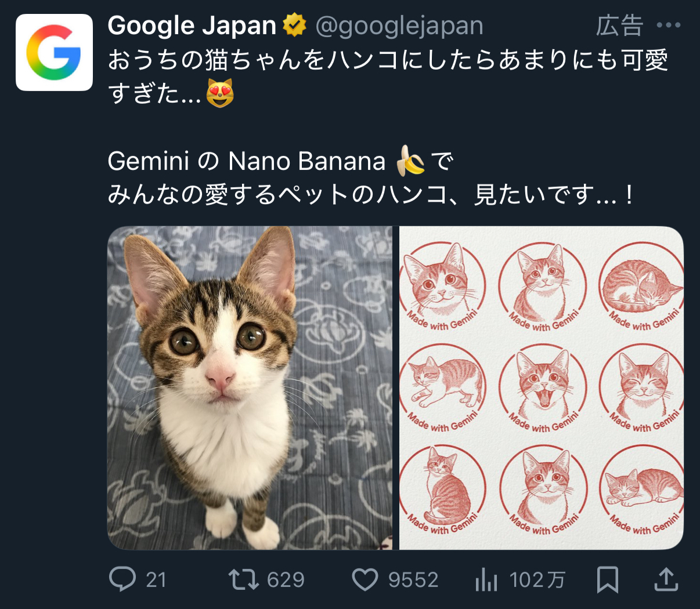Repost the tweet using the retweet arrows icon
700x609 pixels.
[x=243, y=579]
